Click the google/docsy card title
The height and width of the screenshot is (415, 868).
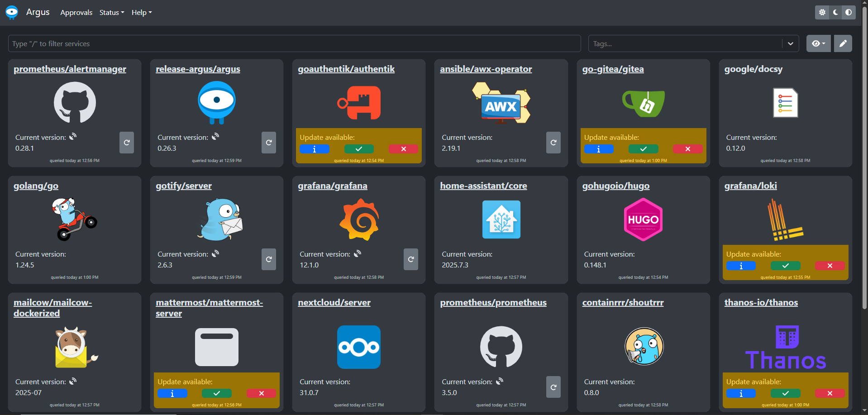754,69
